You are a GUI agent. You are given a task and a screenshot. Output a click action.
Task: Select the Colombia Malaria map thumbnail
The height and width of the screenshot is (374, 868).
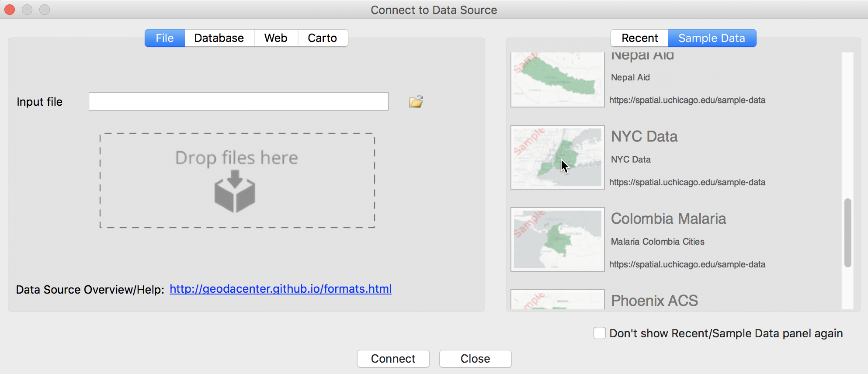click(558, 239)
